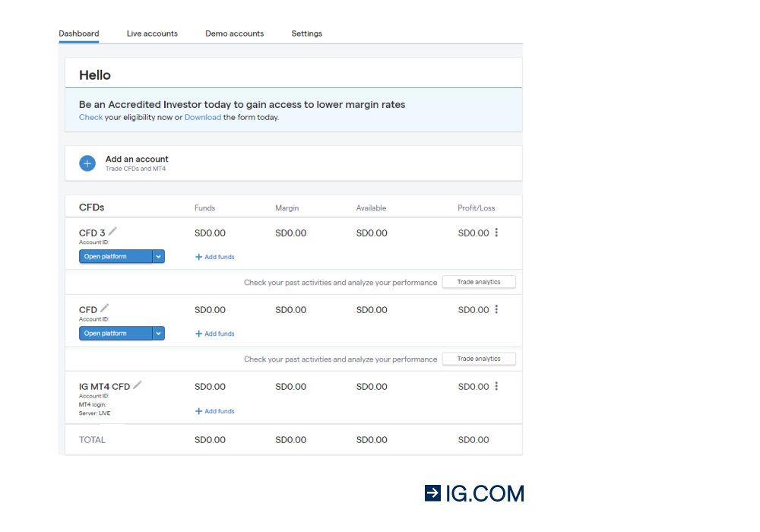760x532 pixels.
Task: Open the kebab menu on the CFD row
Action: tap(496, 310)
